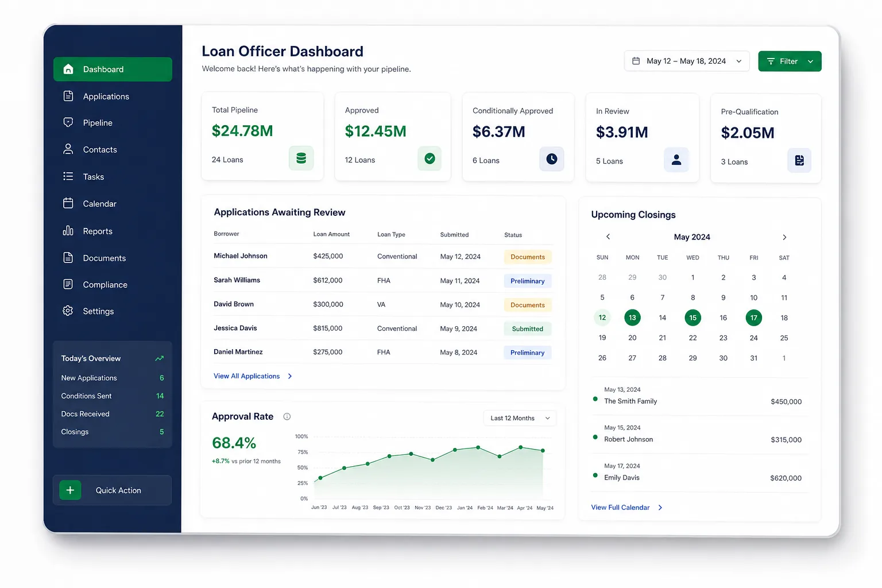Click the trend arrow icon in Today's Overview

(160, 358)
